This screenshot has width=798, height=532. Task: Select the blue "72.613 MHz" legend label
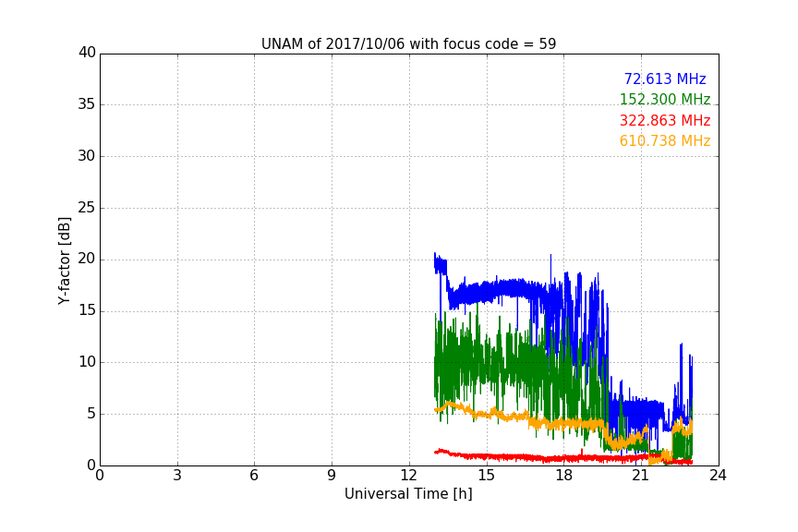[x=665, y=79]
